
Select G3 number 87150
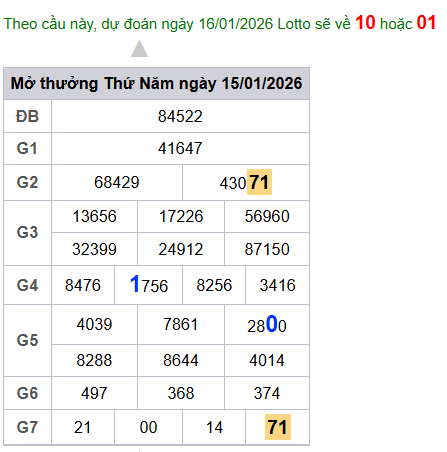(267, 249)
